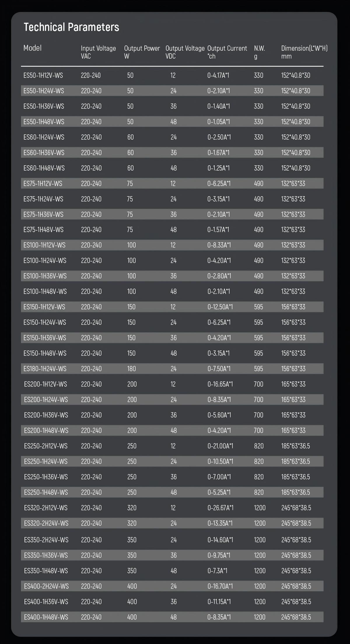Select the ES75-1H12V-WS model name
350x644 pixels.
pyautogui.click(x=43, y=184)
